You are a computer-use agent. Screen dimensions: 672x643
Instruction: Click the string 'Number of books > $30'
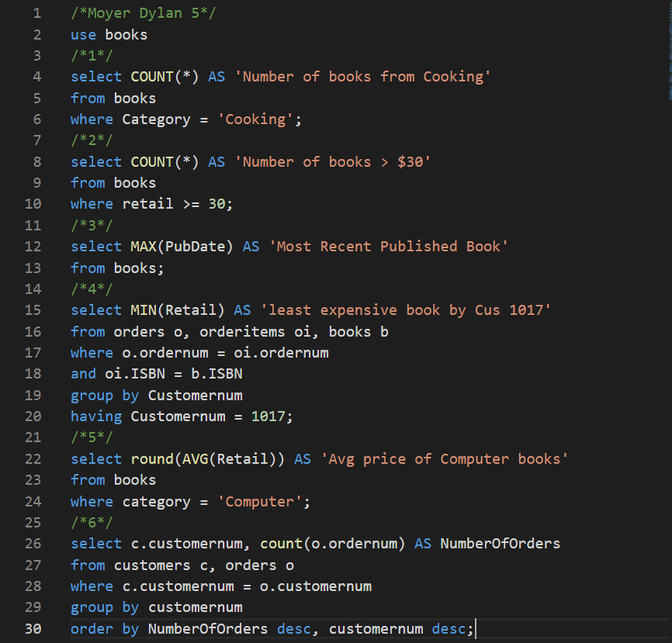tap(333, 162)
